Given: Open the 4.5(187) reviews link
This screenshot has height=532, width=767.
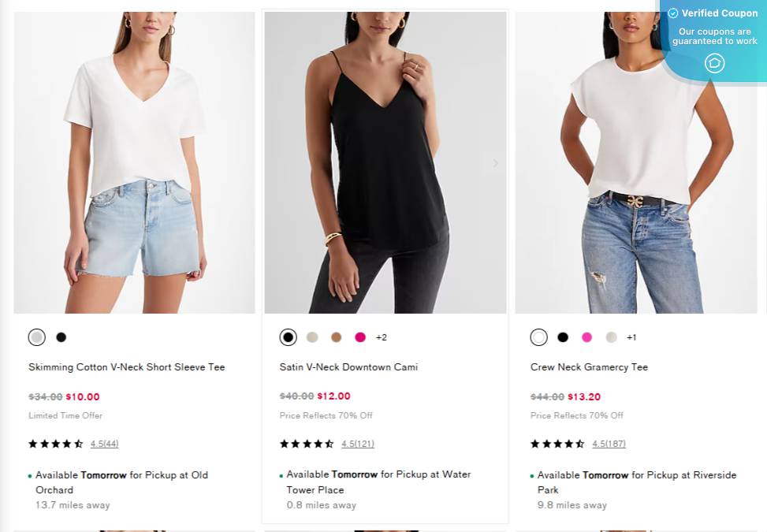Looking at the screenshot, I should pyautogui.click(x=609, y=444).
